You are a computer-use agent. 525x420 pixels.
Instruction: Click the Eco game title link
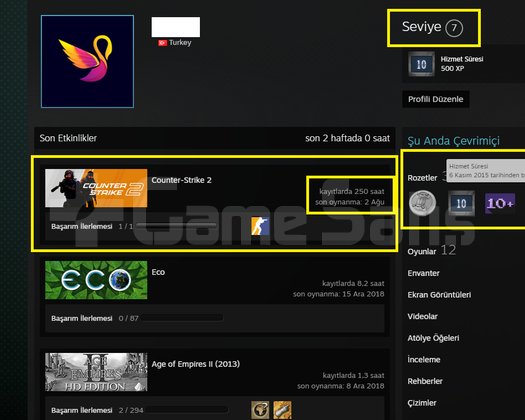tap(158, 272)
